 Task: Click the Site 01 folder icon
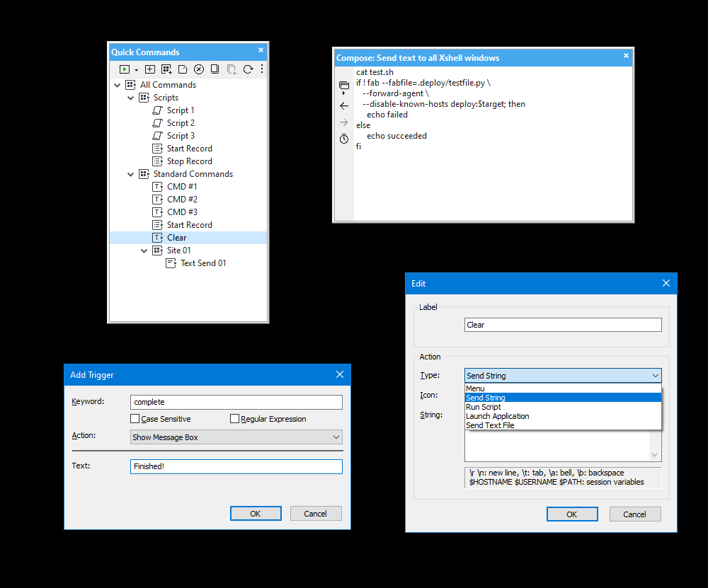(158, 250)
